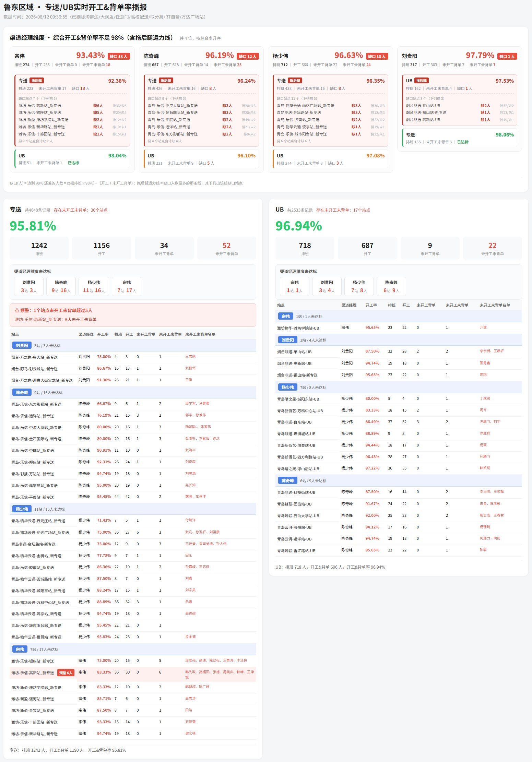Click the 缺口 1 人 badge on 刘贵阳's card
The image size is (532, 762).
point(507,56)
